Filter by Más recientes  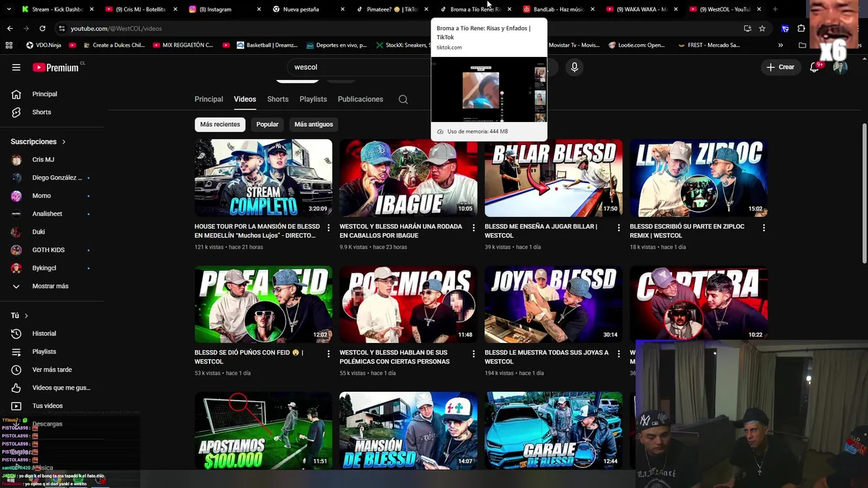point(220,125)
